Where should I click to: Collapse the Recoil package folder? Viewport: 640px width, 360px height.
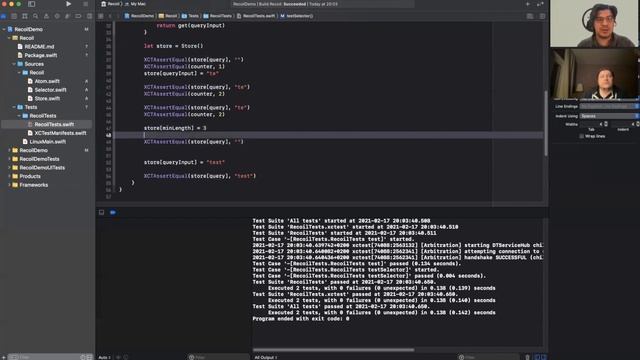(9, 38)
